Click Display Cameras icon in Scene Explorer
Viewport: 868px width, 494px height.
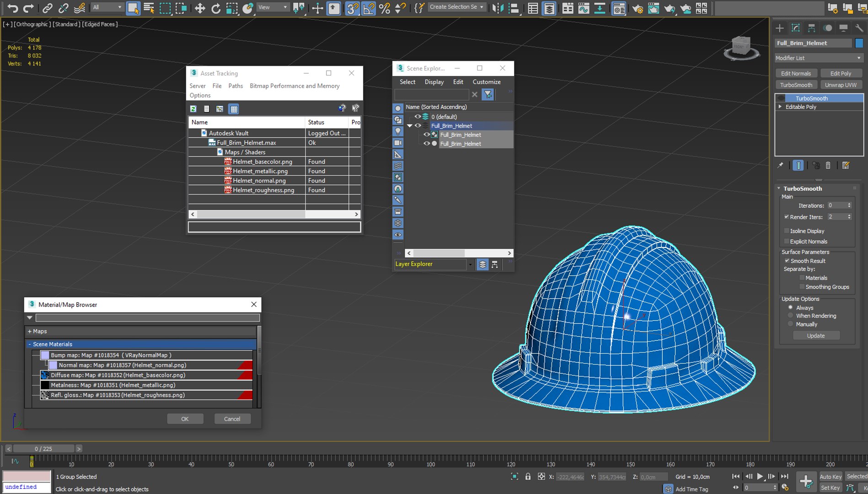coord(398,143)
